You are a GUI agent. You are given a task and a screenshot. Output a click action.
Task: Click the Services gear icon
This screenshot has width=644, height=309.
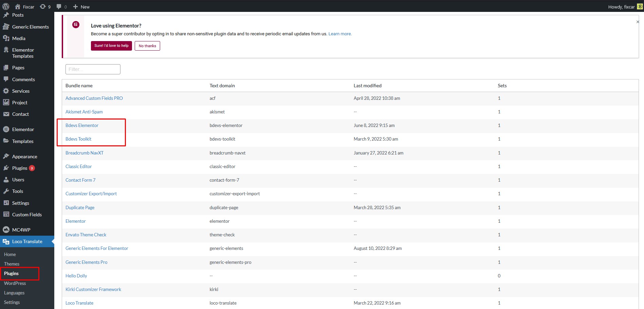pyautogui.click(x=6, y=91)
